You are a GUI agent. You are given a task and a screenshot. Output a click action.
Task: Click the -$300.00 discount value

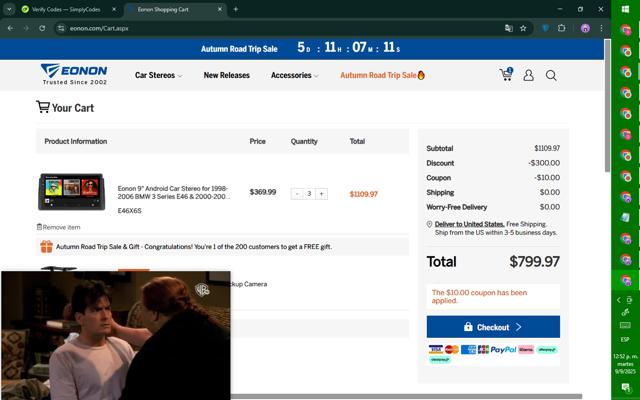click(x=544, y=163)
